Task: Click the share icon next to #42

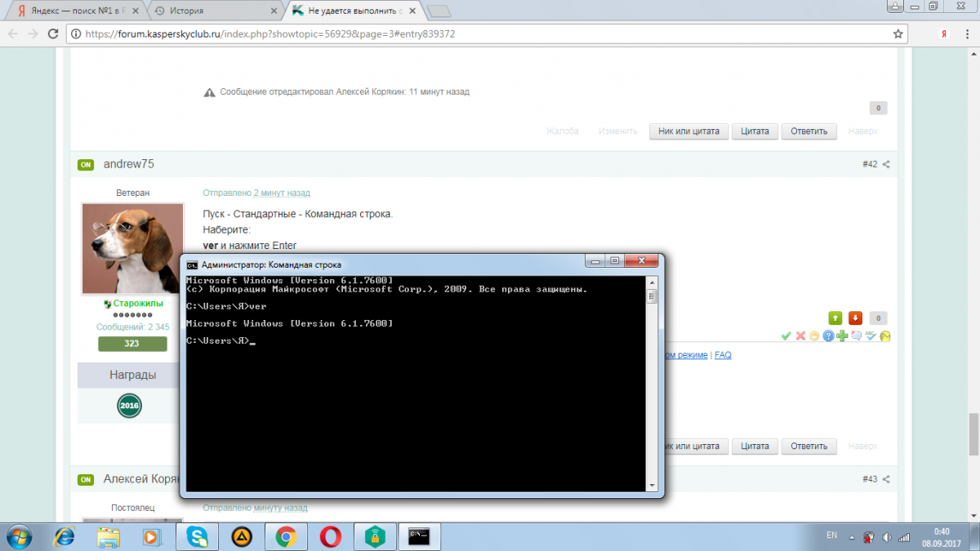Action: [886, 164]
